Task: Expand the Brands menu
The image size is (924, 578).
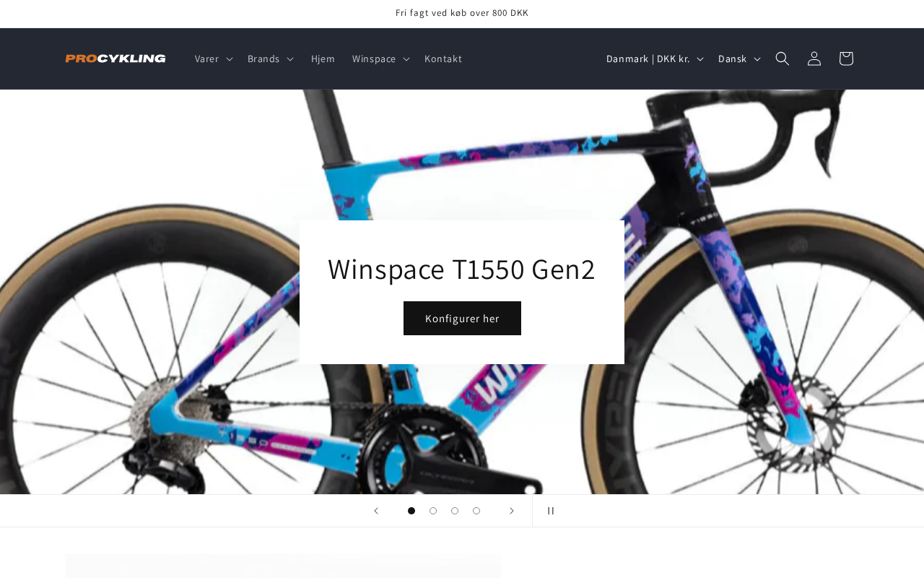Action: [x=271, y=59]
